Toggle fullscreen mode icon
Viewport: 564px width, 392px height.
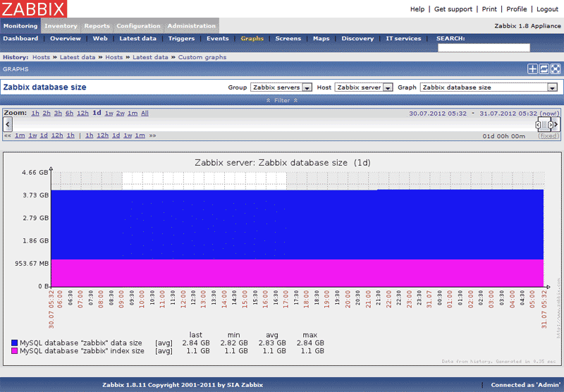[x=556, y=69]
